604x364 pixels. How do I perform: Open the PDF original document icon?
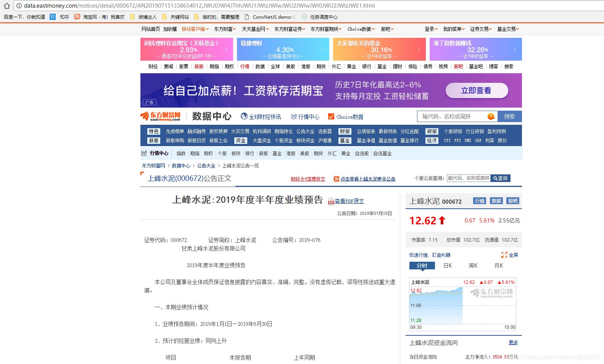pos(331,201)
